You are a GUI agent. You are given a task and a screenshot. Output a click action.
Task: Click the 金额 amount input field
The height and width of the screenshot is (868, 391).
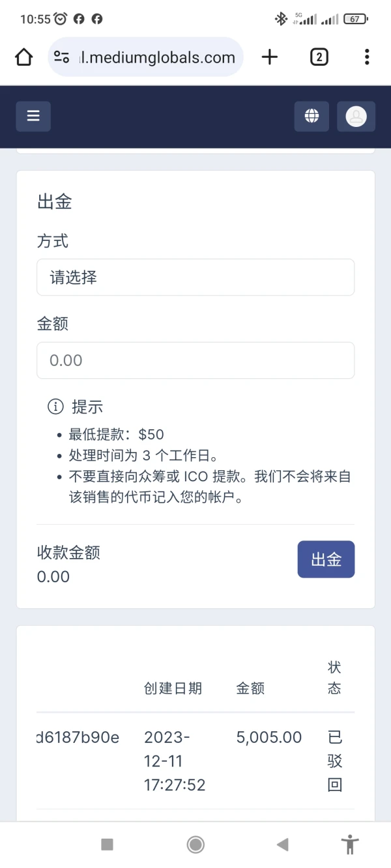point(195,360)
